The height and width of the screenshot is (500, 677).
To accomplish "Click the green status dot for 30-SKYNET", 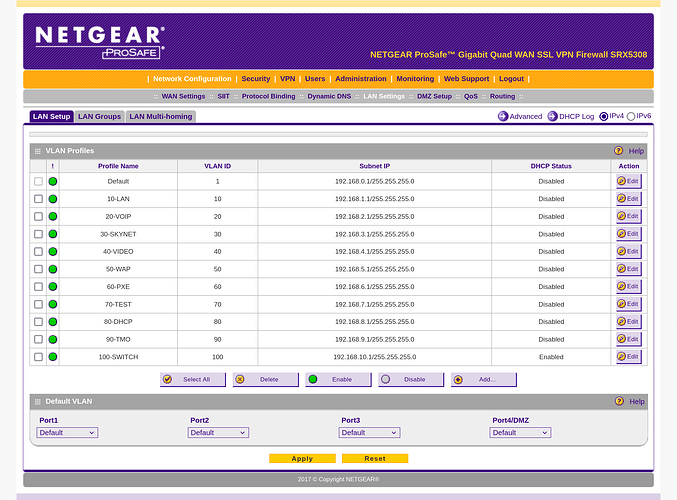I will 53,234.
